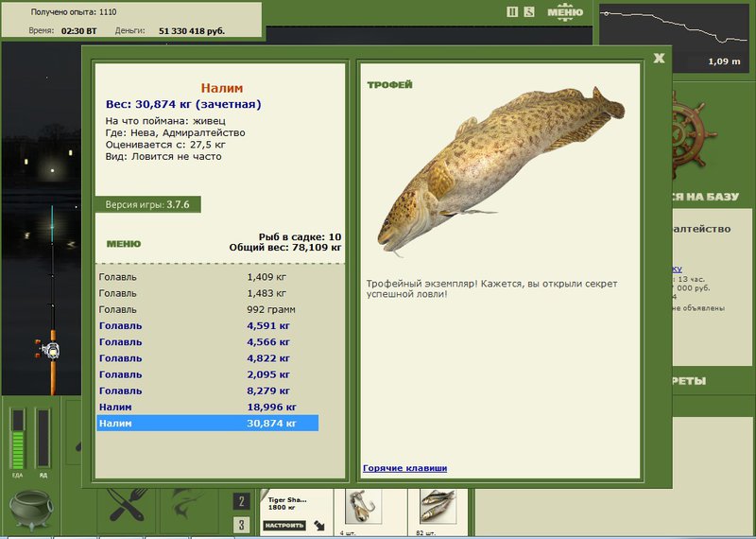Close the trophy window with X
This screenshot has height=539, width=756.
659,59
